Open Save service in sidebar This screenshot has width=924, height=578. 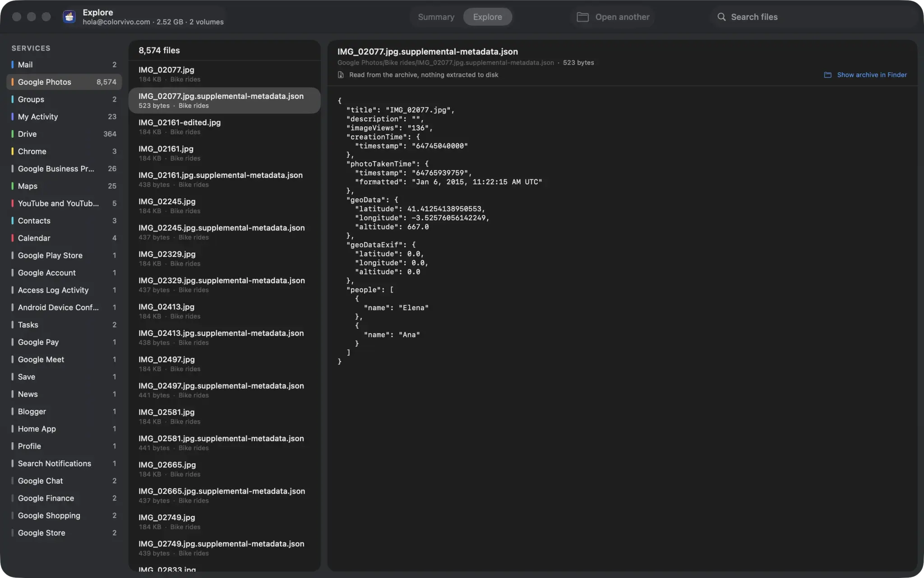pos(64,377)
